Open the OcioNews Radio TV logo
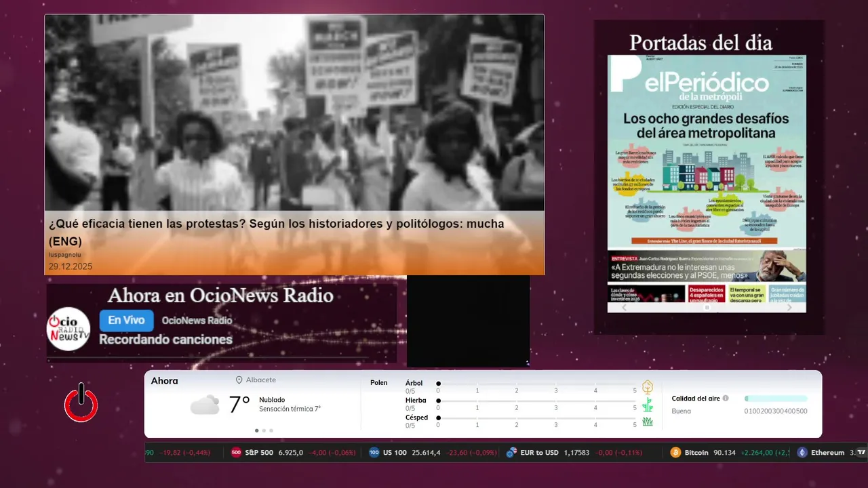This screenshot has height=488, width=868. 68,329
